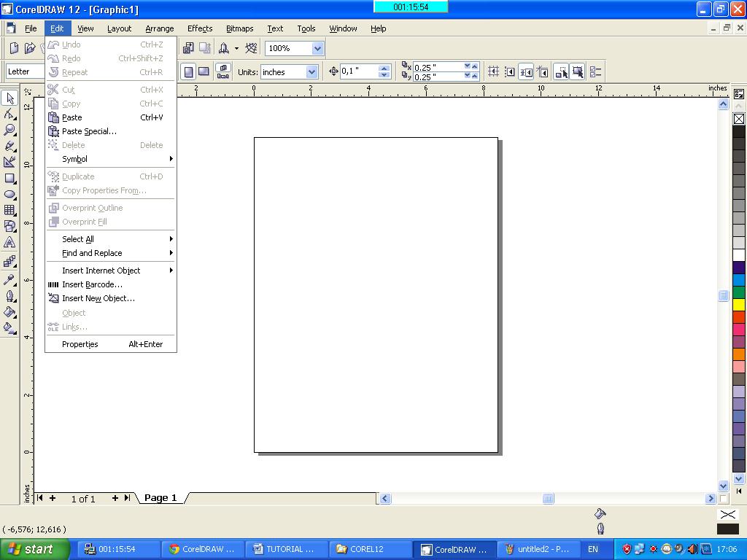Open the Bitmaps menu
The image size is (747, 560).
click(239, 28)
